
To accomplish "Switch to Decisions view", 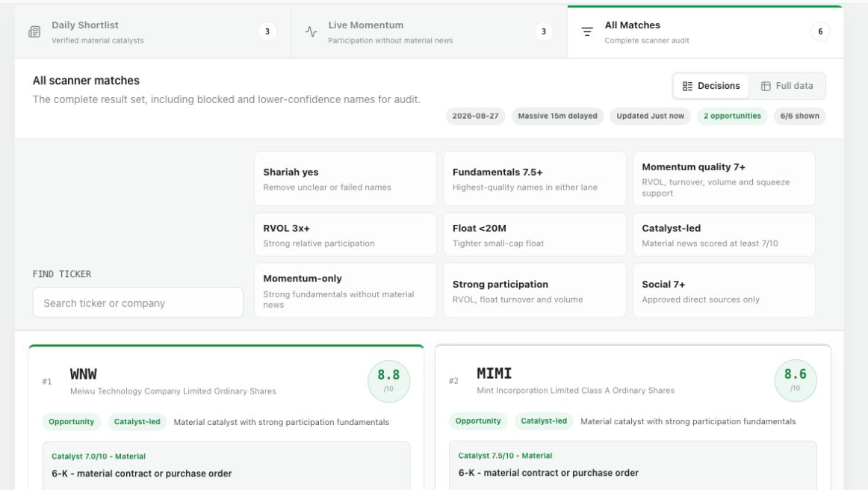I will [x=711, y=86].
